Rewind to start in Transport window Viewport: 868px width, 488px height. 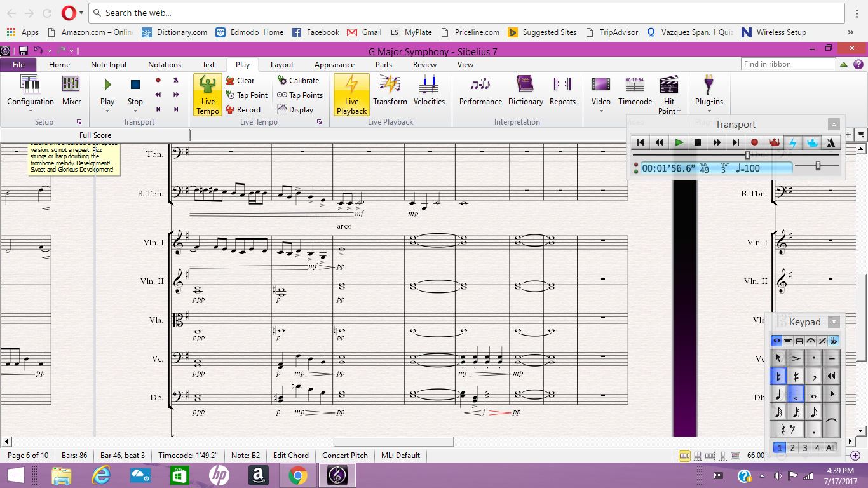click(x=641, y=142)
